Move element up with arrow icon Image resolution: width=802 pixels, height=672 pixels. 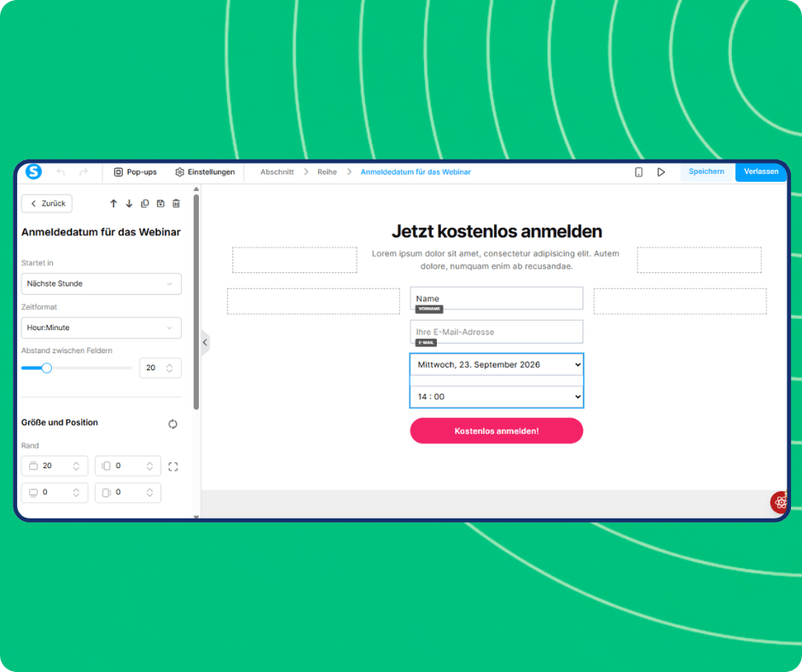[113, 204]
